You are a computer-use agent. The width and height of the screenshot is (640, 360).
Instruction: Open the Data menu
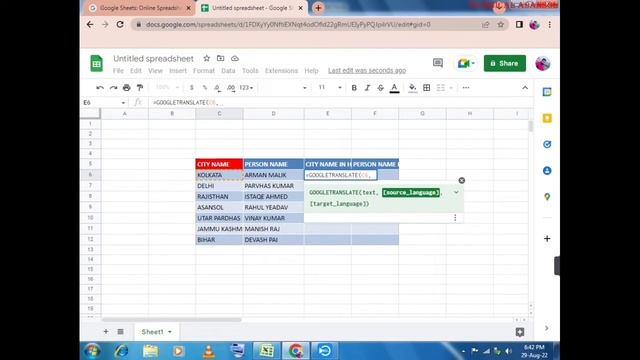click(228, 71)
